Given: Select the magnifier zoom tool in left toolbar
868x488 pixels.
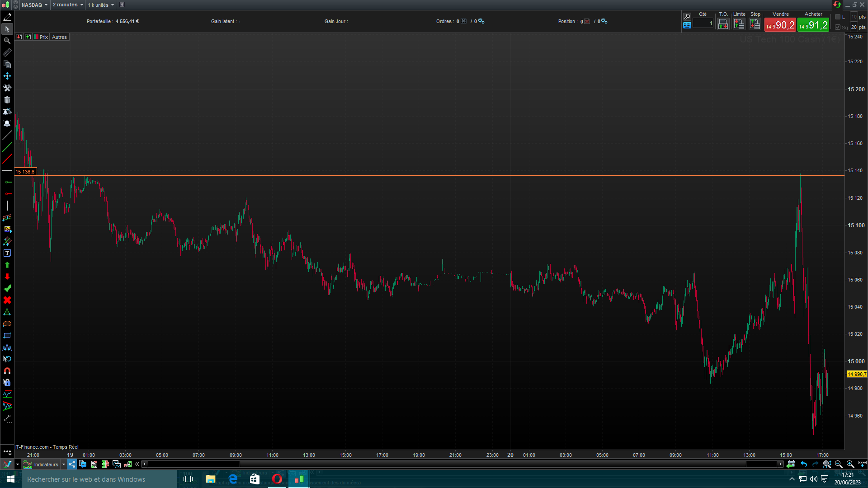Looking at the screenshot, I should (x=7, y=41).
